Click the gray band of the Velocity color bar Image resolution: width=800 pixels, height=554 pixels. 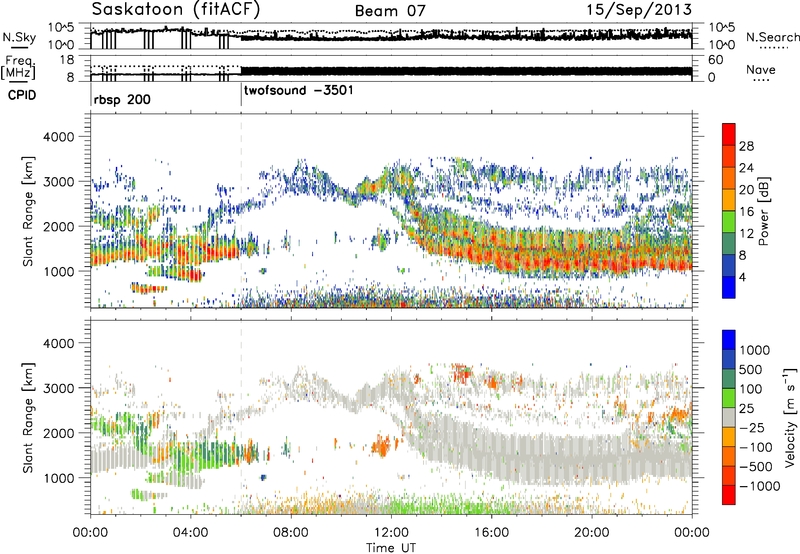click(729, 417)
